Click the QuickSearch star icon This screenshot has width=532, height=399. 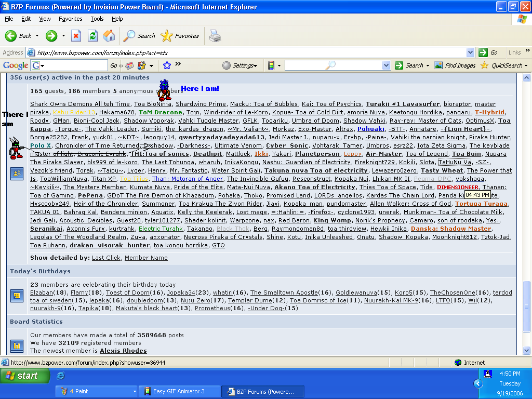pos(485,65)
